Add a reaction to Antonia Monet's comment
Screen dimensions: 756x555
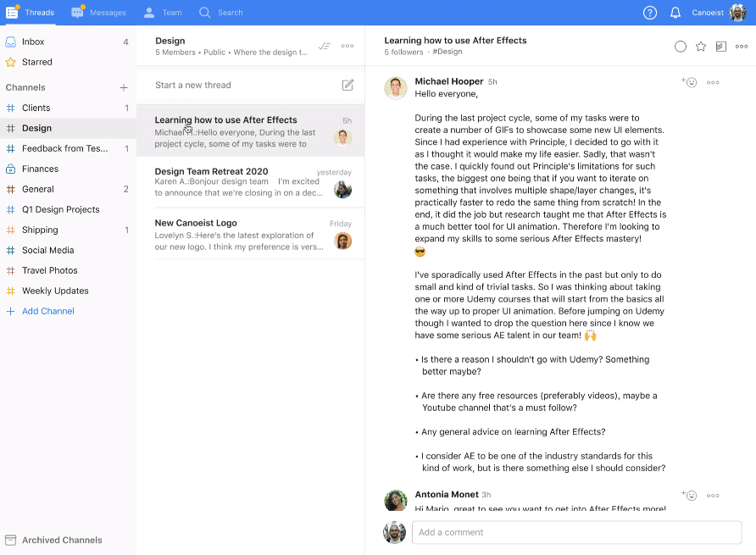click(689, 495)
